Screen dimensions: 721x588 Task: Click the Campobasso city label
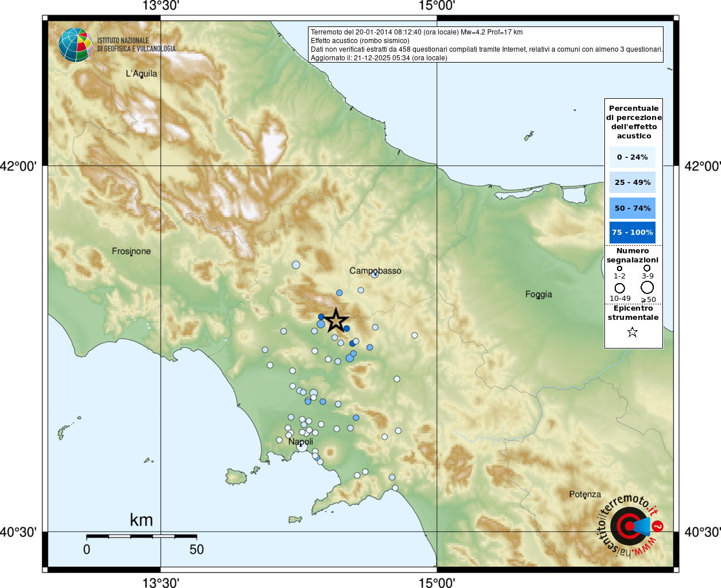pos(375,270)
